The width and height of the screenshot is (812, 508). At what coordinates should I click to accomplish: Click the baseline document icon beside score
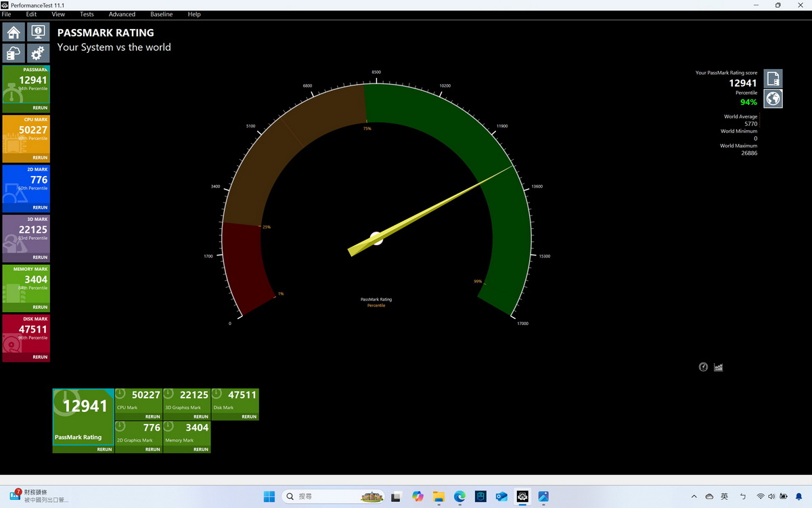coord(773,79)
